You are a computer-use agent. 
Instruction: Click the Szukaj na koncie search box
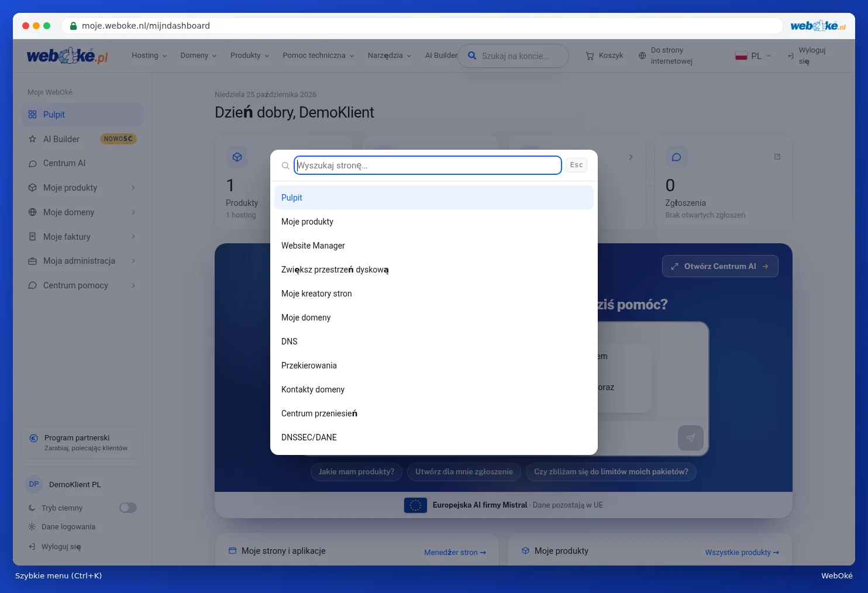point(514,56)
